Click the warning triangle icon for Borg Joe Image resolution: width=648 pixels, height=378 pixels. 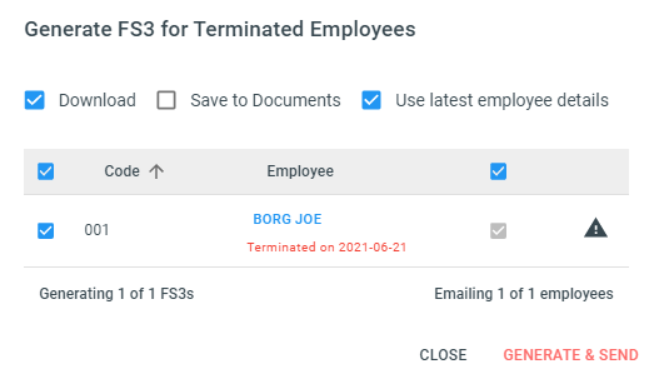coord(596,228)
